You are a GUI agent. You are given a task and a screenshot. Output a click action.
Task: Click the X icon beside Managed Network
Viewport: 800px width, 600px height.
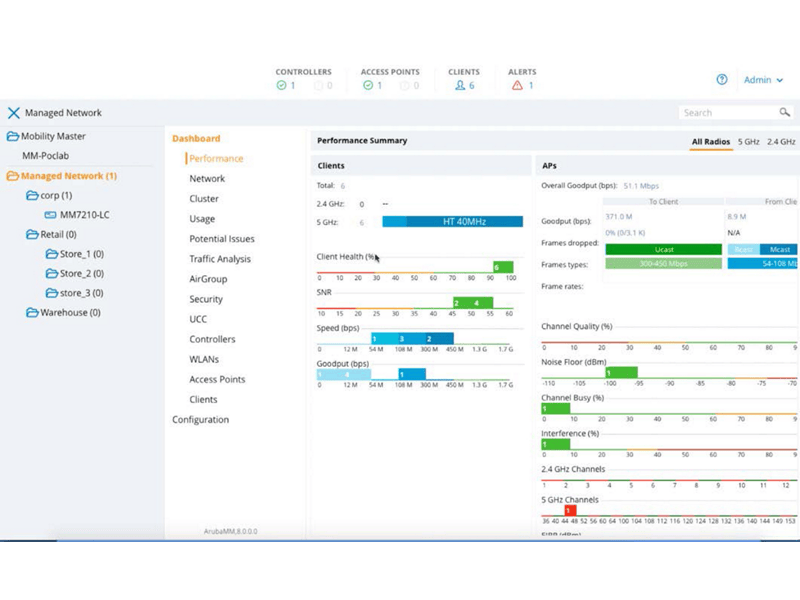[x=12, y=112]
